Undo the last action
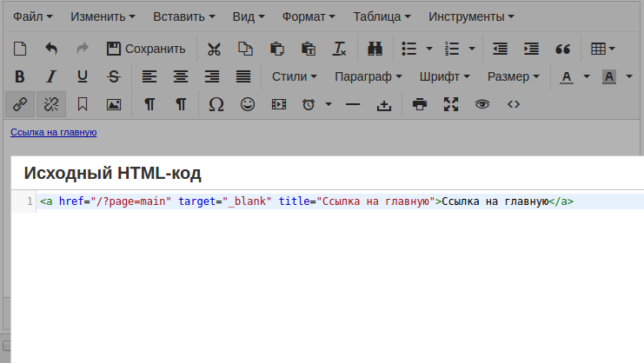644x363 pixels. pos(51,49)
